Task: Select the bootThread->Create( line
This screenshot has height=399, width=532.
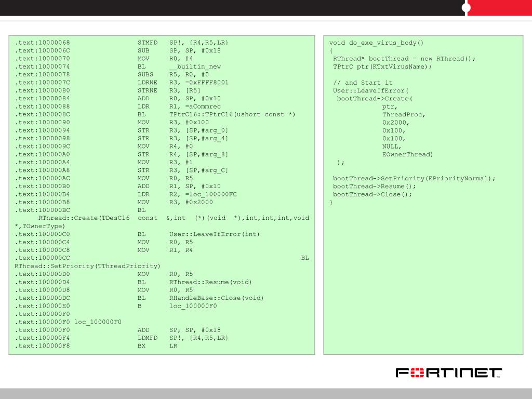Action: [x=375, y=99]
